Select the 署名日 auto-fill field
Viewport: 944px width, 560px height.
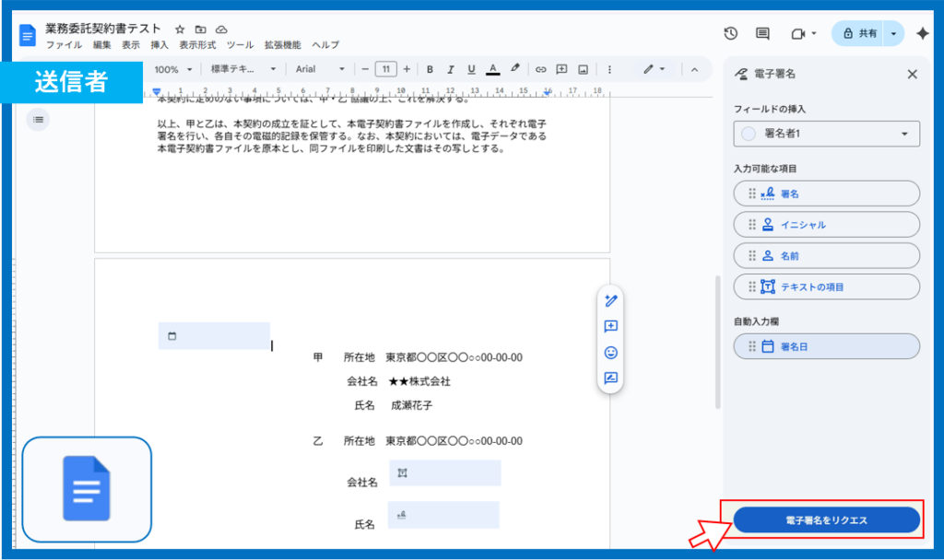[827, 346]
